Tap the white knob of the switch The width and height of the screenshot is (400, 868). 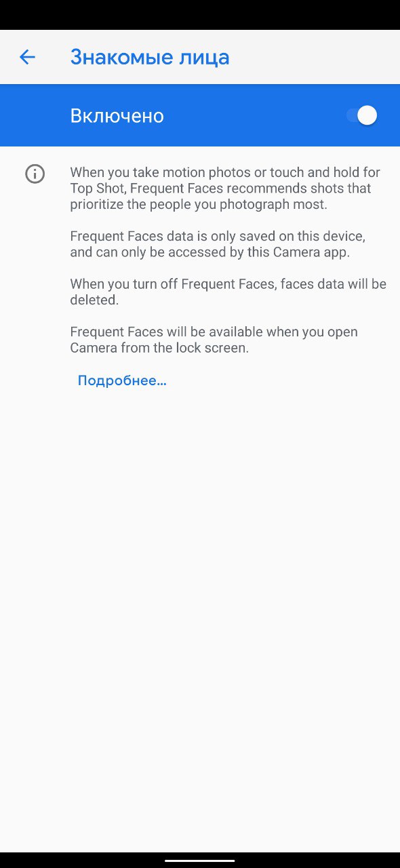click(367, 115)
